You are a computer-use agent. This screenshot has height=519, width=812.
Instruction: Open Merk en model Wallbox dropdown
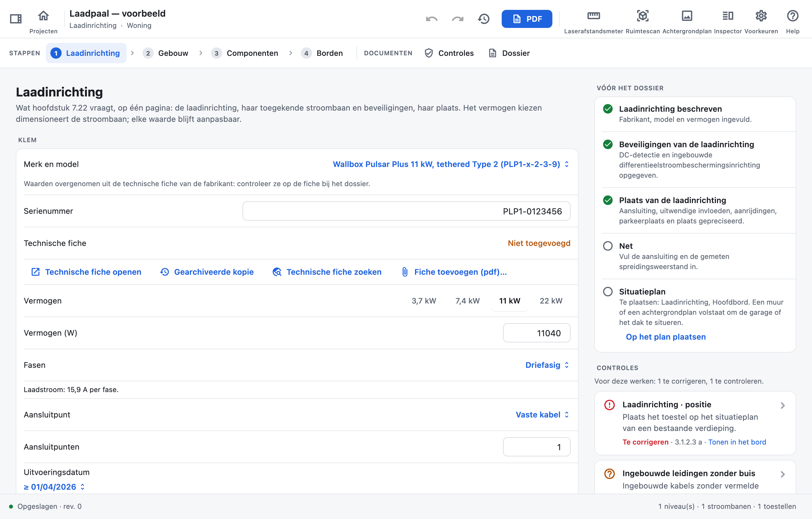451,164
